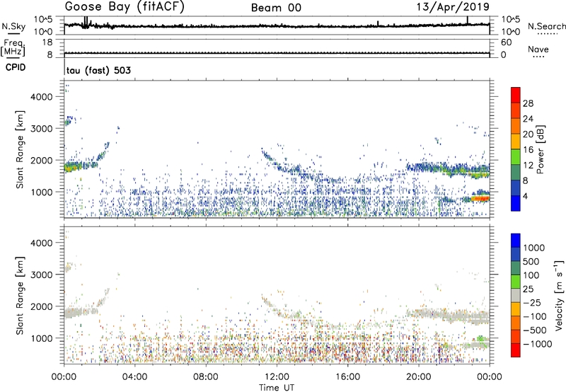
Task: Click the blue bottom of power color bar
Action: coord(516,203)
